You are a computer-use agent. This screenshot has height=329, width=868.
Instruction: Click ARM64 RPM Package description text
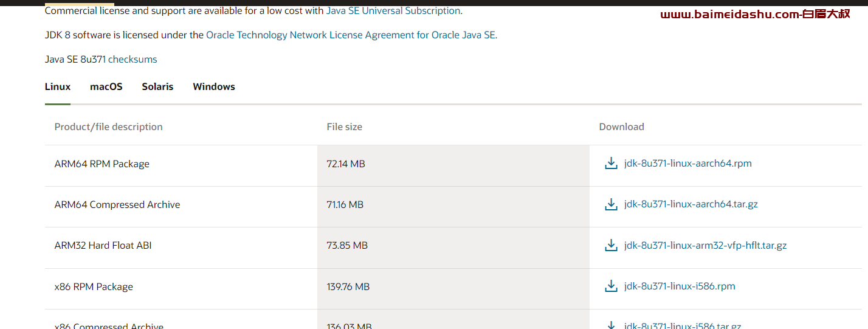[102, 164]
